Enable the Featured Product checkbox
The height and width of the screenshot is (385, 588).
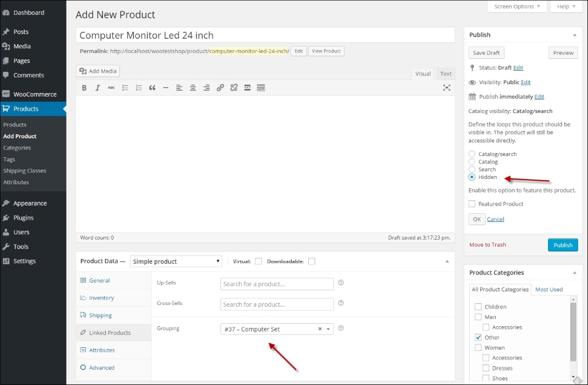[472, 204]
